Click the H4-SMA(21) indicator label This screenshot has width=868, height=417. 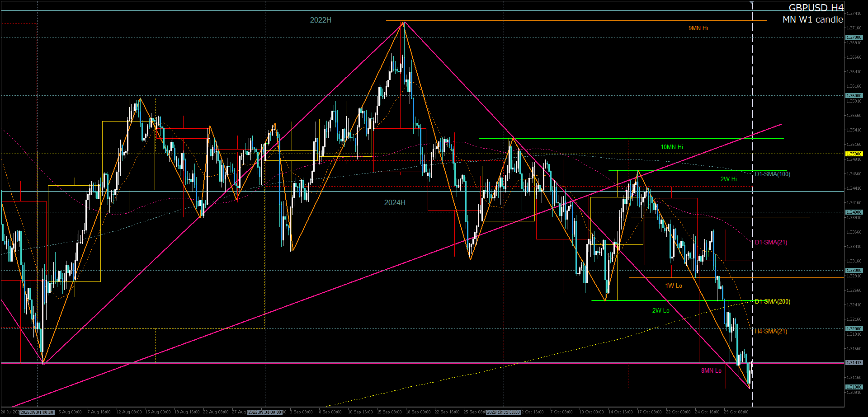(771, 332)
